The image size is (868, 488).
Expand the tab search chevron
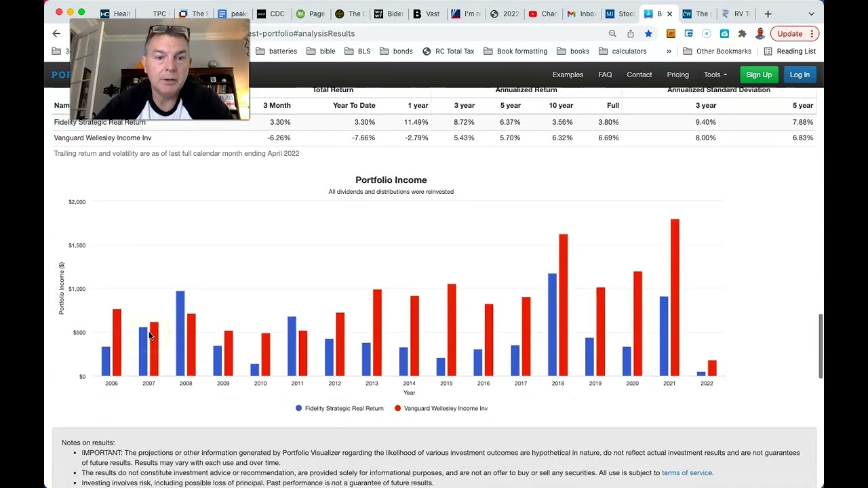tap(811, 14)
